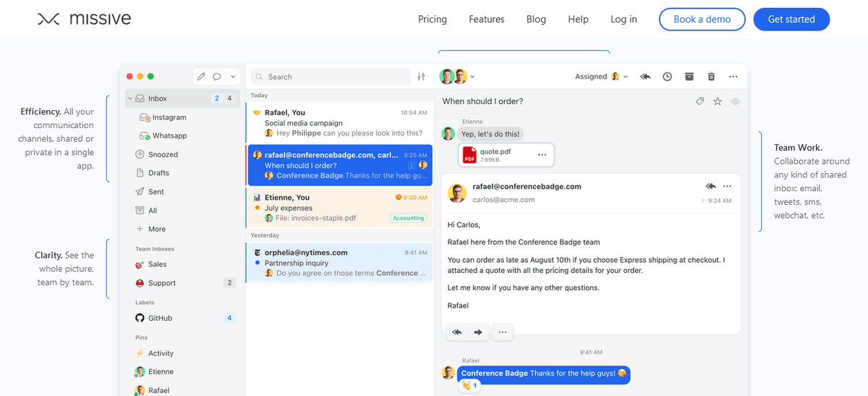Image resolution: width=868 pixels, height=396 pixels.
Task: Open the compose options dropdown arrow
Action: (x=232, y=77)
